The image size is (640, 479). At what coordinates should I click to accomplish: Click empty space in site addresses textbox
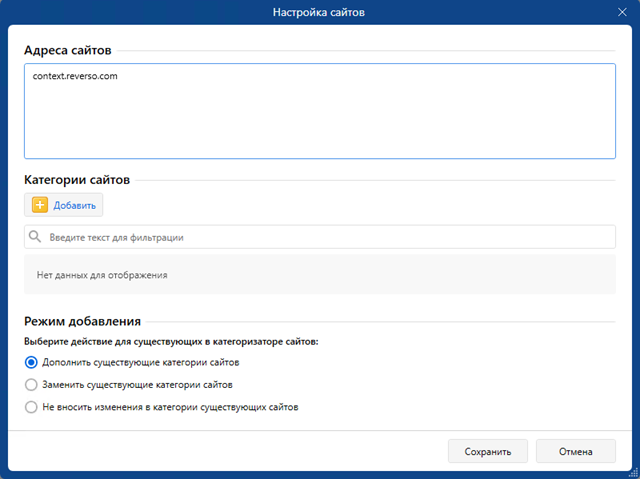coord(320,122)
